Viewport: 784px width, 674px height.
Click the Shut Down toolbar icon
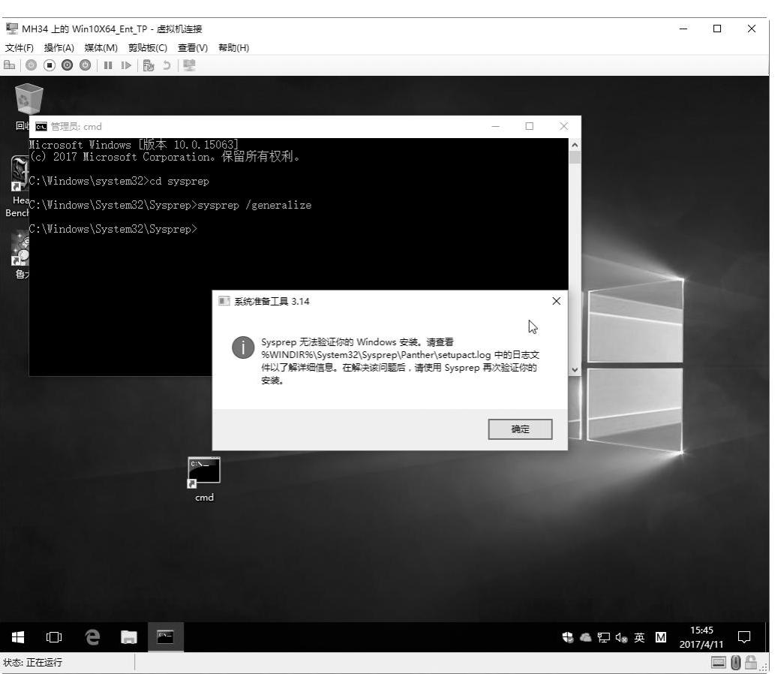[67, 65]
